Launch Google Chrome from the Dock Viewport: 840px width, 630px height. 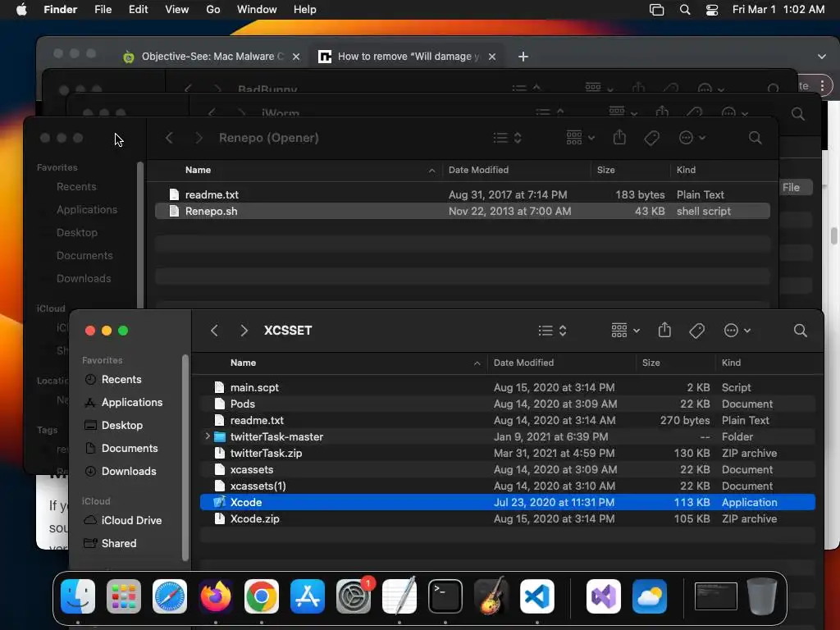coord(262,596)
